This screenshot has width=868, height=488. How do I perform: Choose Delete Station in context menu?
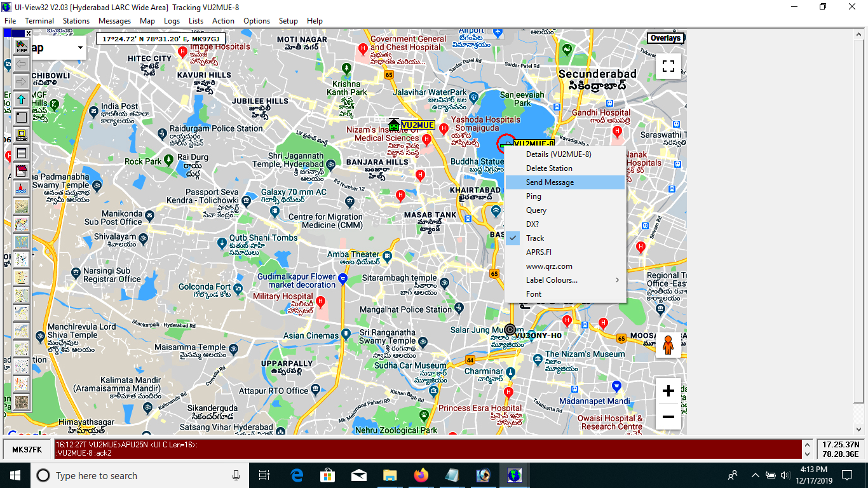pos(566,168)
